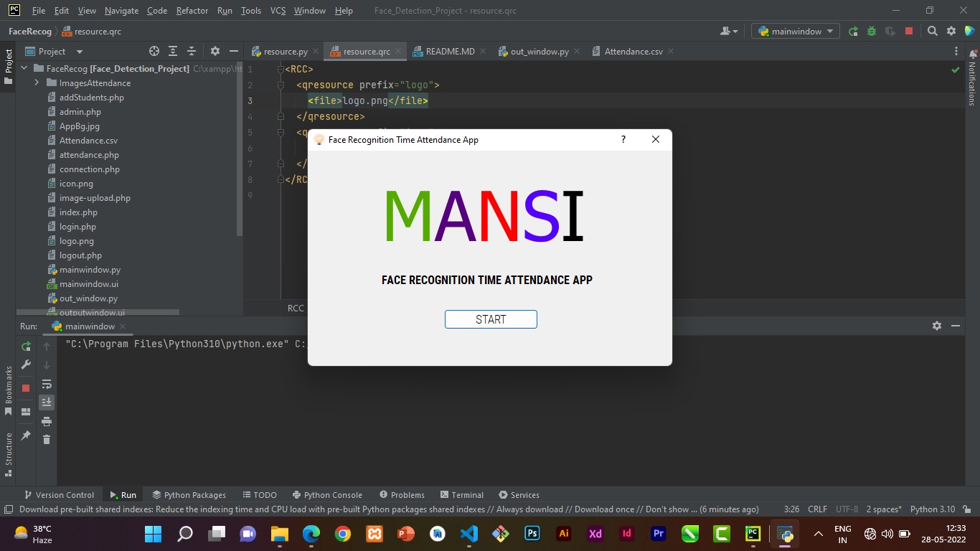Open Search Everywhere magnifier in PyCharm toolbar
This screenshot has width=980, height=551.
pos(932,32)
